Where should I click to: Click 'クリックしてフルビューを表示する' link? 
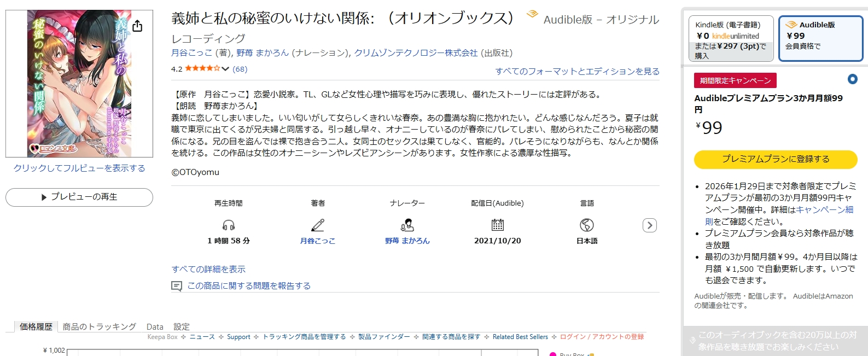(79, 168)
